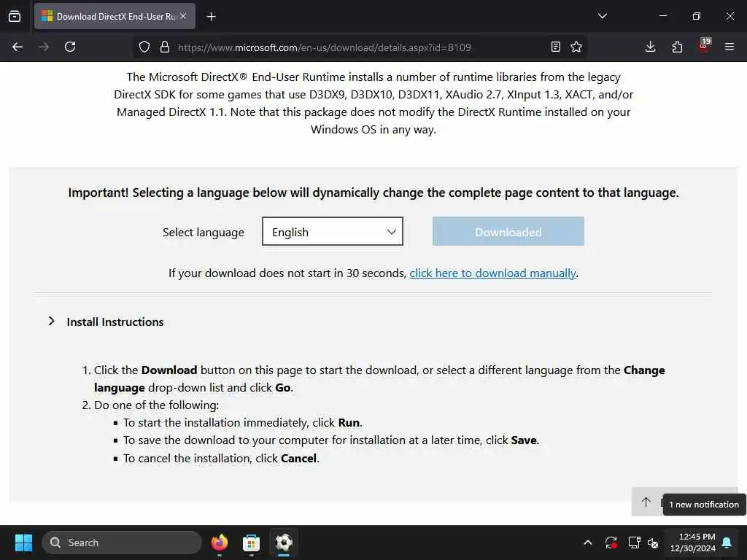Click the site security padlock icon
Viewport: 747px width, 560px height.
[x=165, y=47]
